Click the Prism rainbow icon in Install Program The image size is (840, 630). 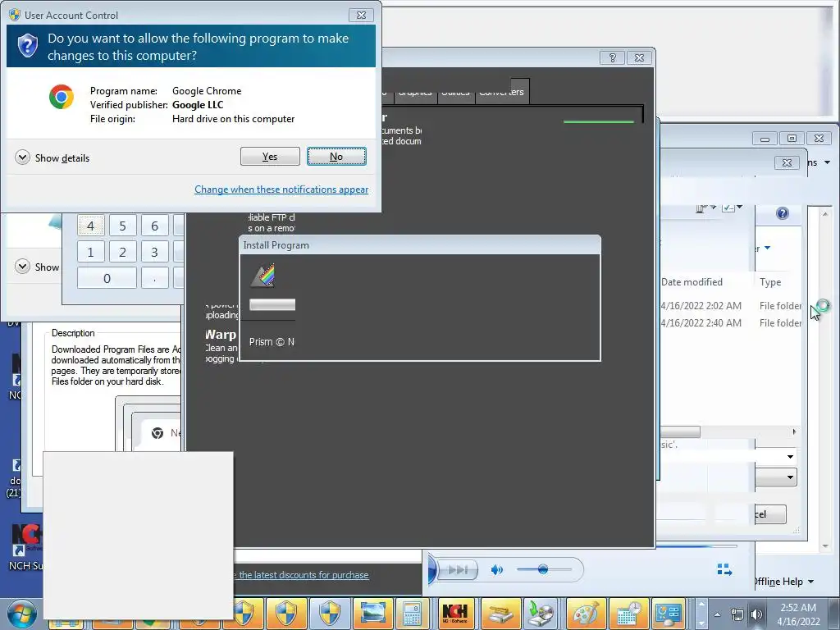click(x=263, y=276)
